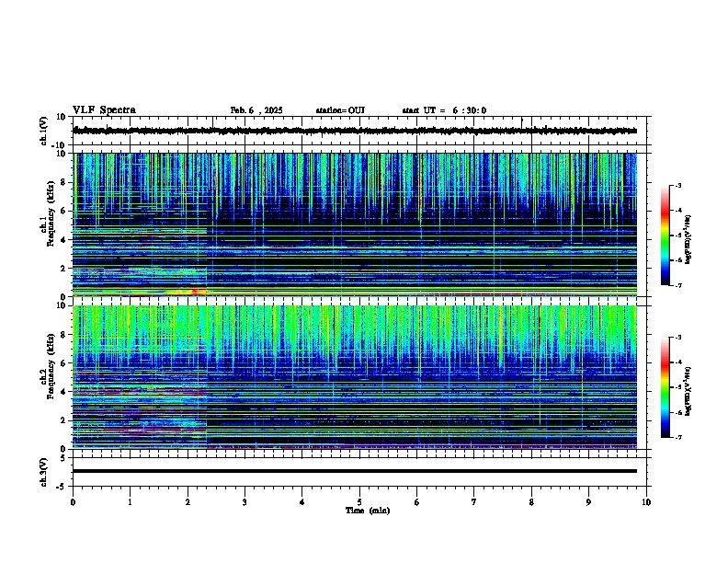Screen dimensions: 728x563
Task: Click time axis tick label "6"
Action: [x=416, y=502]
